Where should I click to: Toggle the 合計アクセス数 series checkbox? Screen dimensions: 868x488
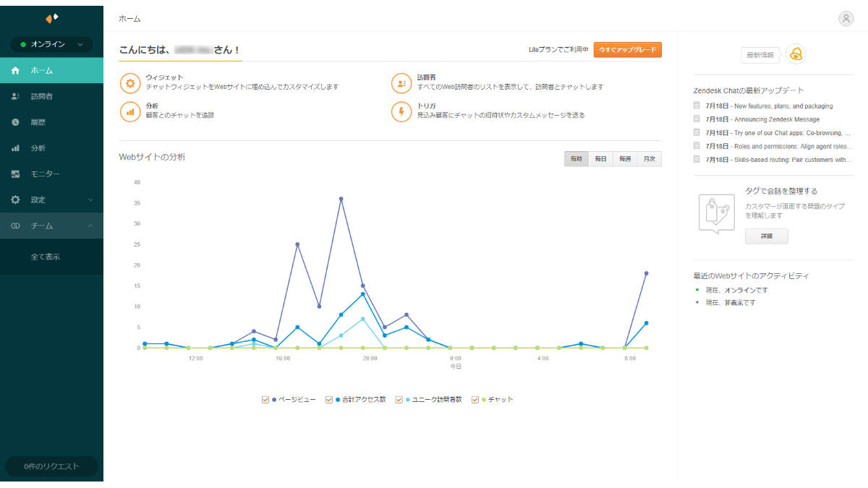[329, 399]
